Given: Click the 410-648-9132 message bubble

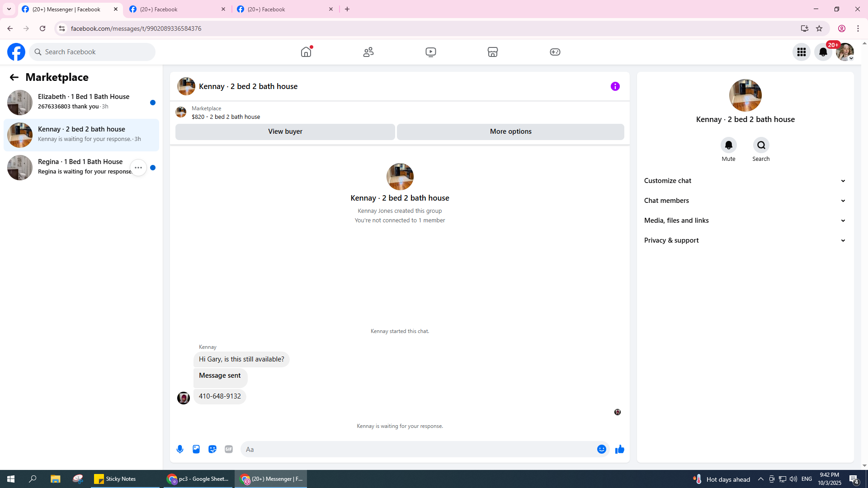Looking at the screenshot, I should tap(220, 396).
